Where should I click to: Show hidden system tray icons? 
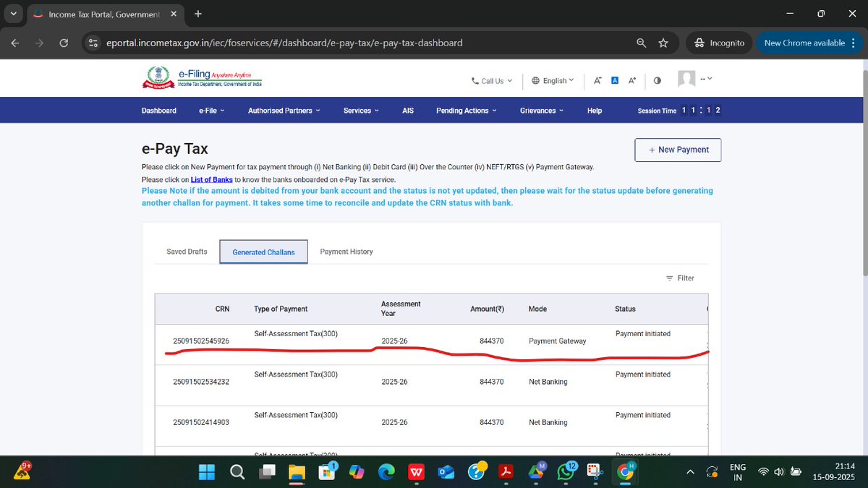pos(690,472)
